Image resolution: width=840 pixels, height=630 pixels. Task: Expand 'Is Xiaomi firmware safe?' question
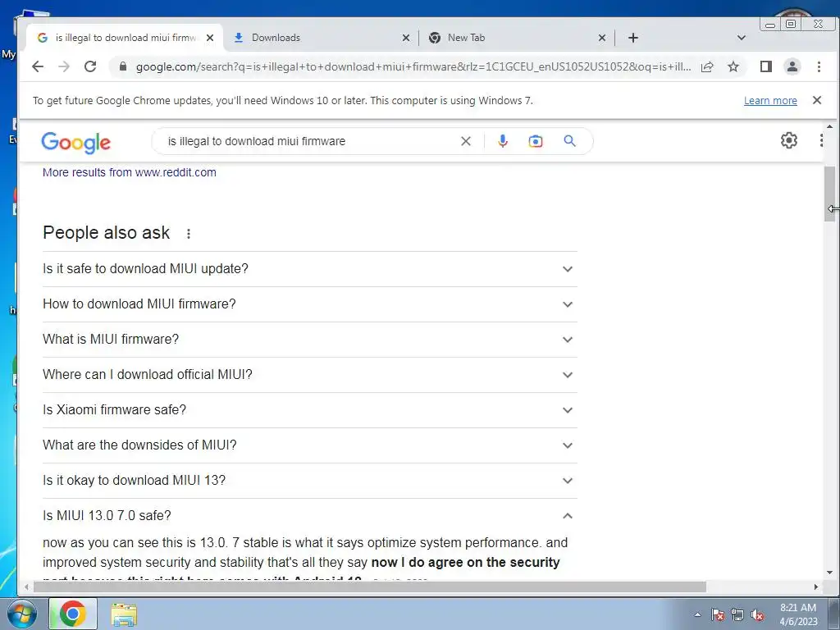click(309, 410)
